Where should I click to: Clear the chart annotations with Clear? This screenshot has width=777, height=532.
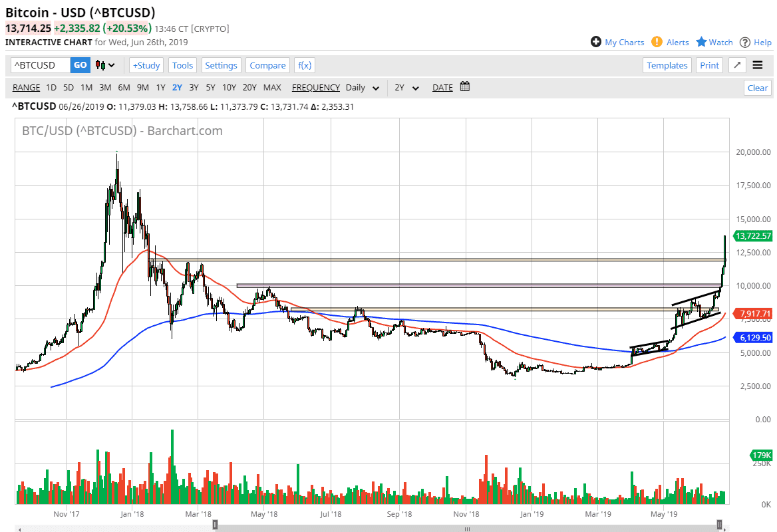pyautogui.click(x=757, y=87)
